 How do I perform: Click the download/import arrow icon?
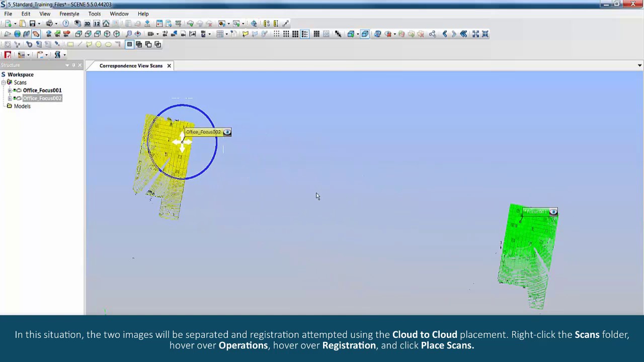click(147, 24)
